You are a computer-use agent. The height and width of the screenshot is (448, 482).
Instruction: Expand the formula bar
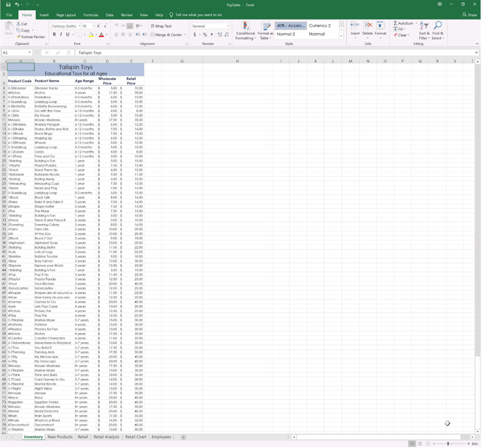(x=476, y=53)
